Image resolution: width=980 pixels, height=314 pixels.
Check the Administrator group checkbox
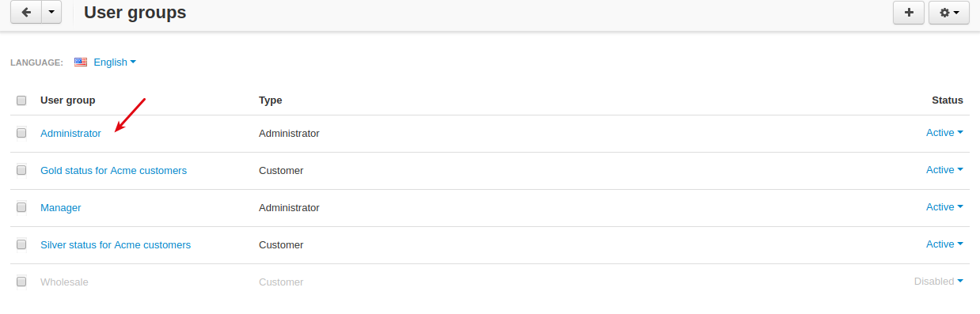[21, 133]
